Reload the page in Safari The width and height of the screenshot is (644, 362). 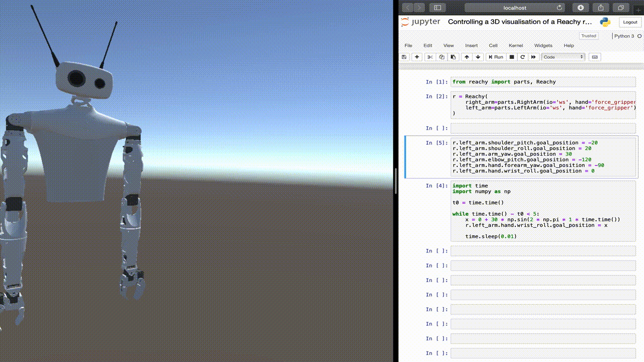click(x=559, y=8)
